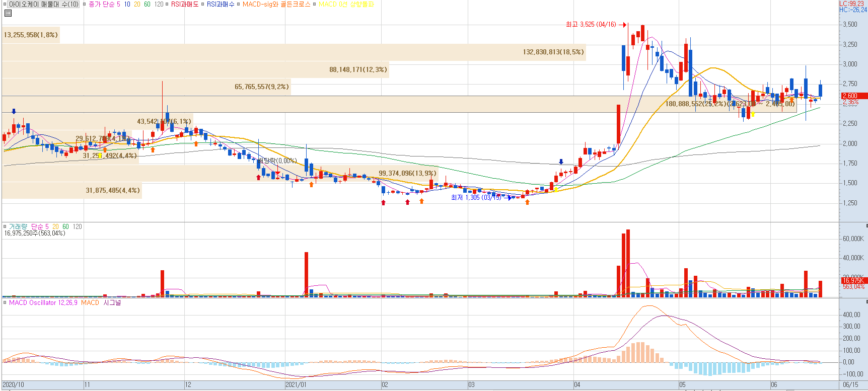
Task: Click the 최저 1,305 (03/15) low-price annotation
Action: click(x=476, y=197)
